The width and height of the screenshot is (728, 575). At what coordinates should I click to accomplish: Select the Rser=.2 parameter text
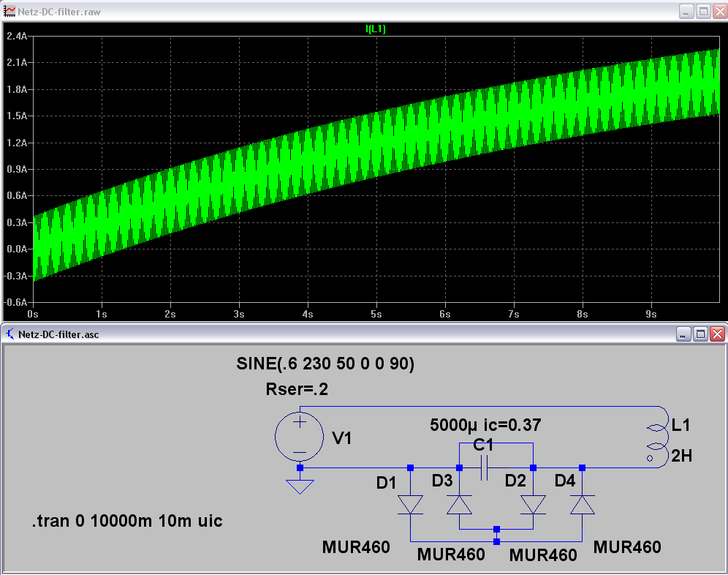(x=297, y=389)
